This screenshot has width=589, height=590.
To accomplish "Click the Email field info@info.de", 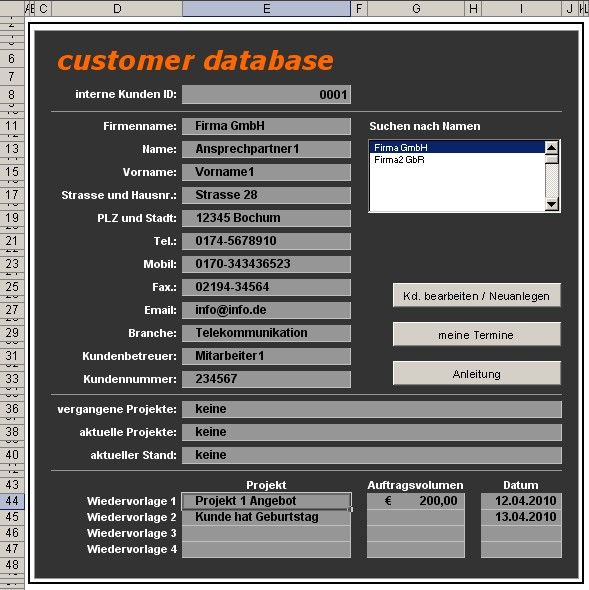I will point(266,310).
